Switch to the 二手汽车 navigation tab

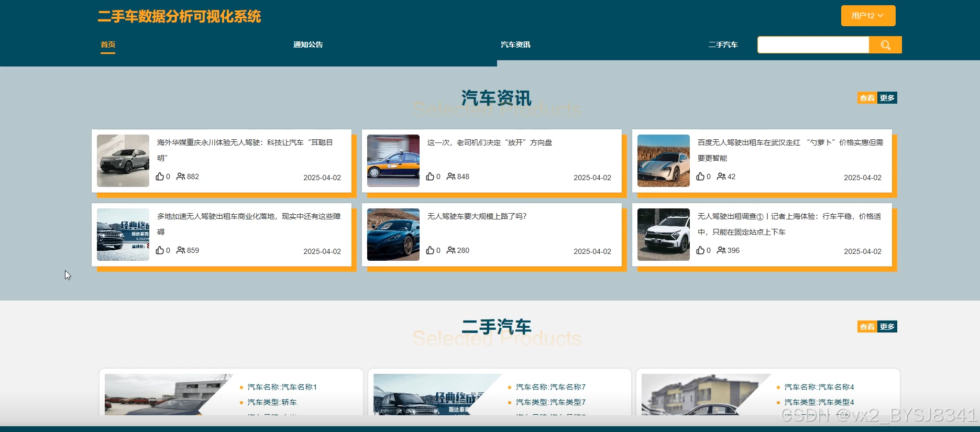point(723,45)
